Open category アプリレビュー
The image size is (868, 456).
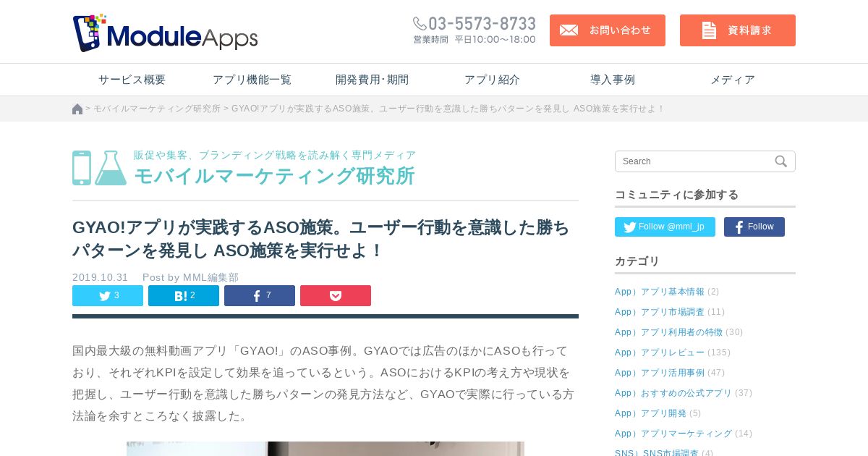click(x=660, y=352)
